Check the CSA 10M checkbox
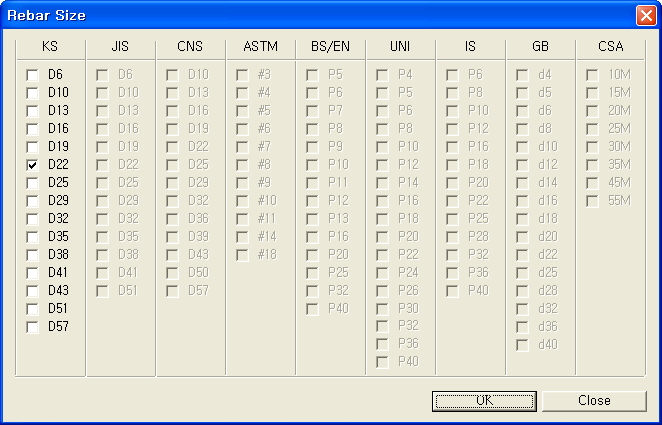 592,76
